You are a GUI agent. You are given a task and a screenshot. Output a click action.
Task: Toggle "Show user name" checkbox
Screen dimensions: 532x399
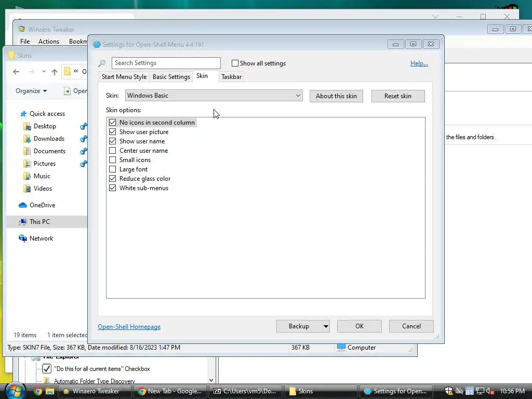tap(112, 141)
